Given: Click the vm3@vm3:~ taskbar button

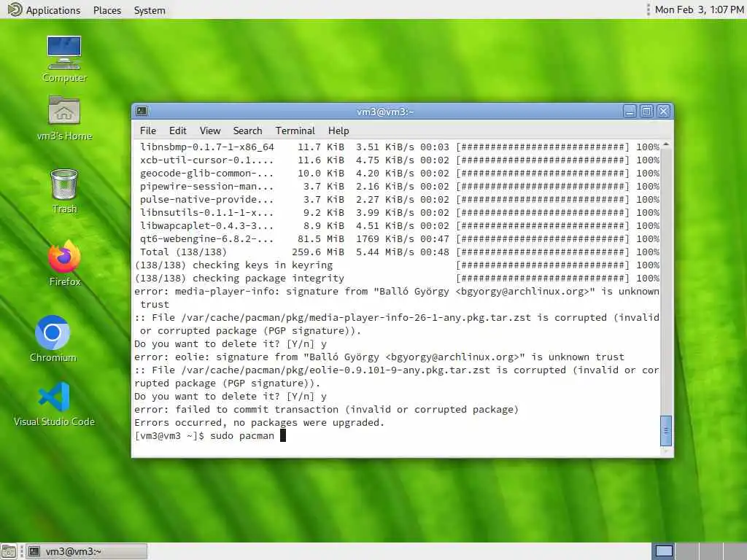Looking at the screenshot, I should [x=86, y=551].
